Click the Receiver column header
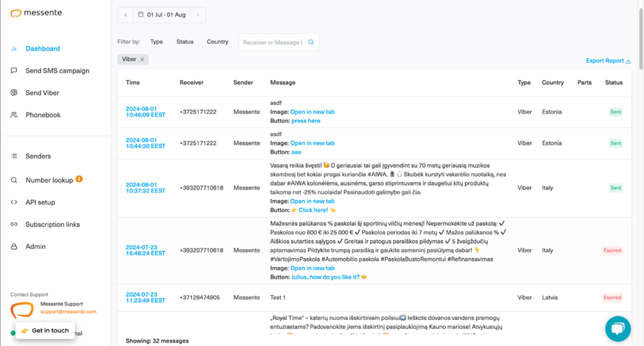 click(x=192, y=82)
